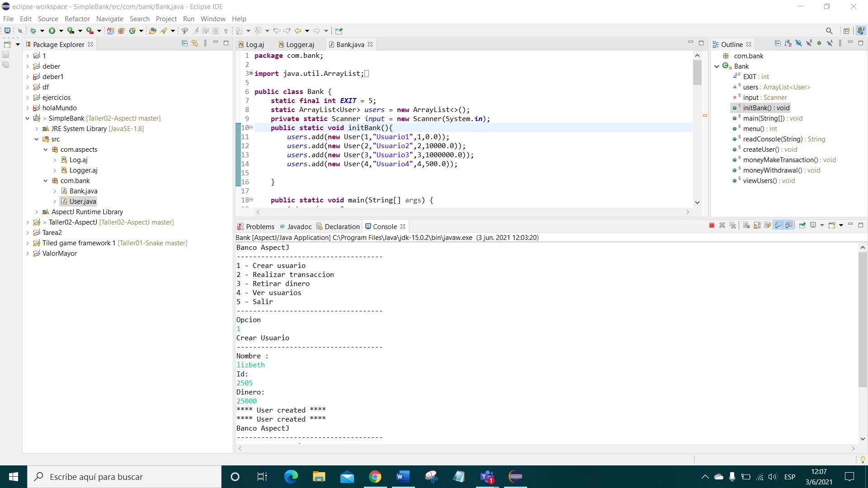Terminate the running program with red stop icon
The height and width of the screenshot is (488, 868).
coord(712,225)
